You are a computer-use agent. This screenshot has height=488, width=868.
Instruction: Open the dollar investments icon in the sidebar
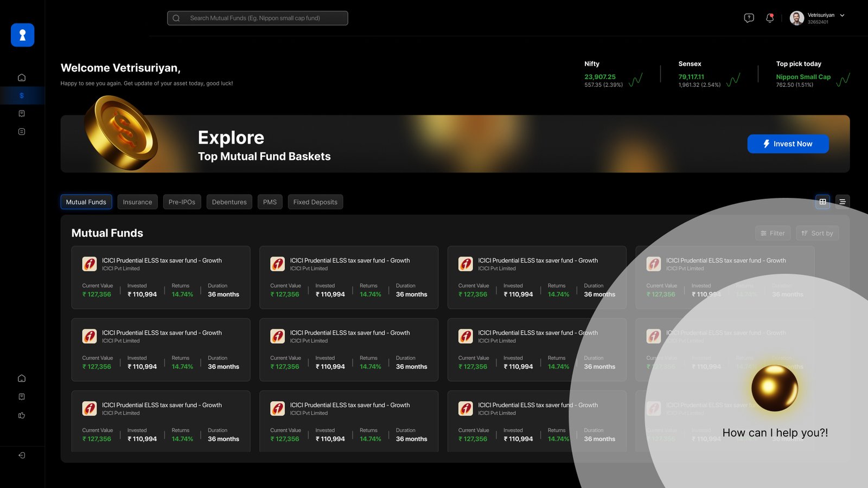pos(22,95)
